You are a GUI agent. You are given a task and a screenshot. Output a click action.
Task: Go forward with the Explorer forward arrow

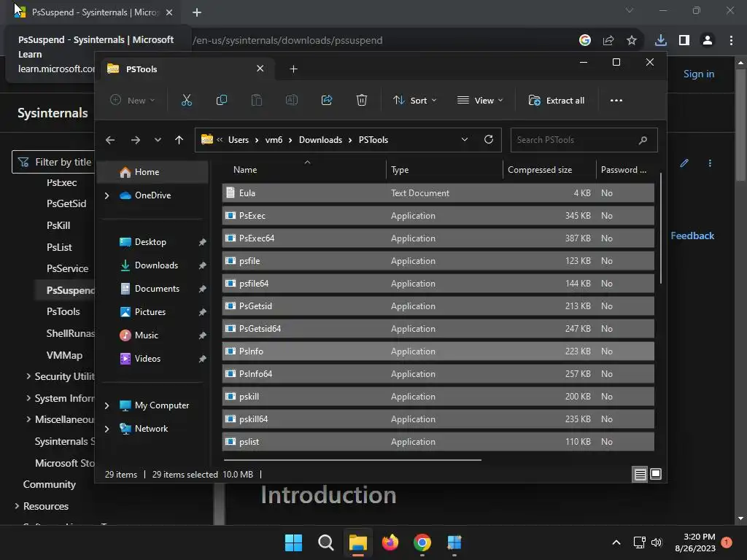point(135,140)
